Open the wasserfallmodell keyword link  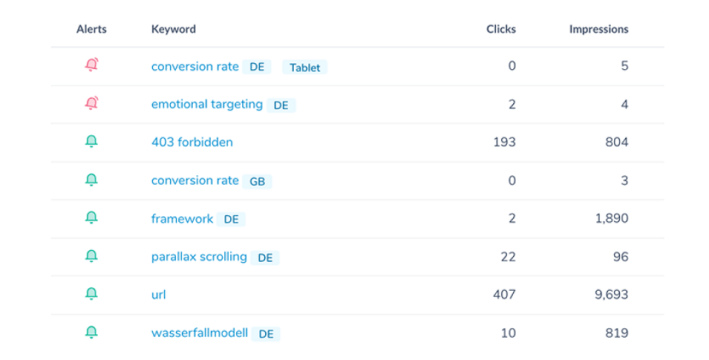(x=199, y=333)
